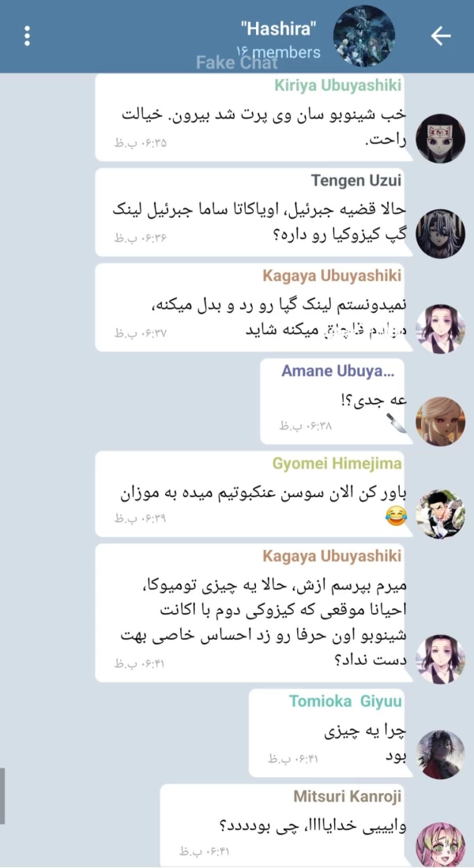474x868 pixels.
Task: Tap the laughing emoji in Gyomei's message
Action: pyautogui.click(x=393, y=517)
